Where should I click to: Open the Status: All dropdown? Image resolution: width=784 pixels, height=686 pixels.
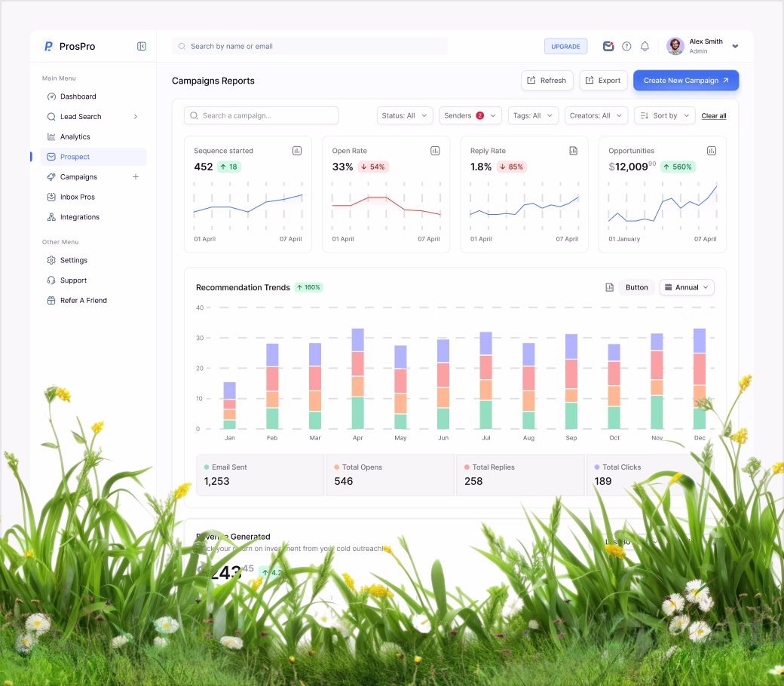click(405, 115)
